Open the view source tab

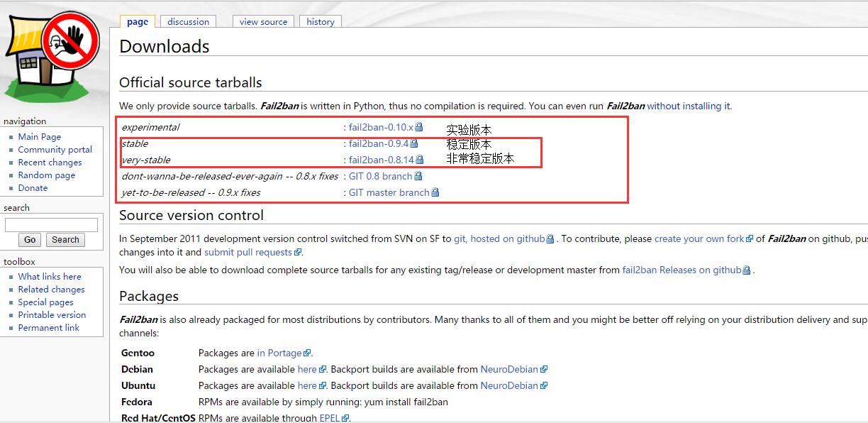tap(263, 21)
